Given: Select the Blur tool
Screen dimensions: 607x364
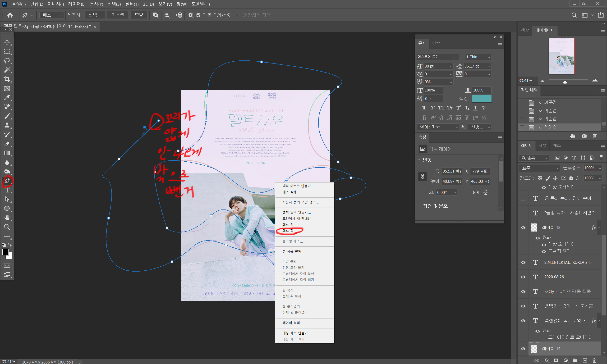Looking at the screenshot, I should tap(7, 162).
